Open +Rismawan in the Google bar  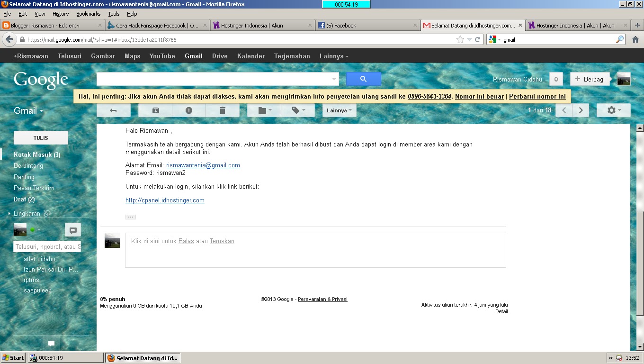click(31, 56)
